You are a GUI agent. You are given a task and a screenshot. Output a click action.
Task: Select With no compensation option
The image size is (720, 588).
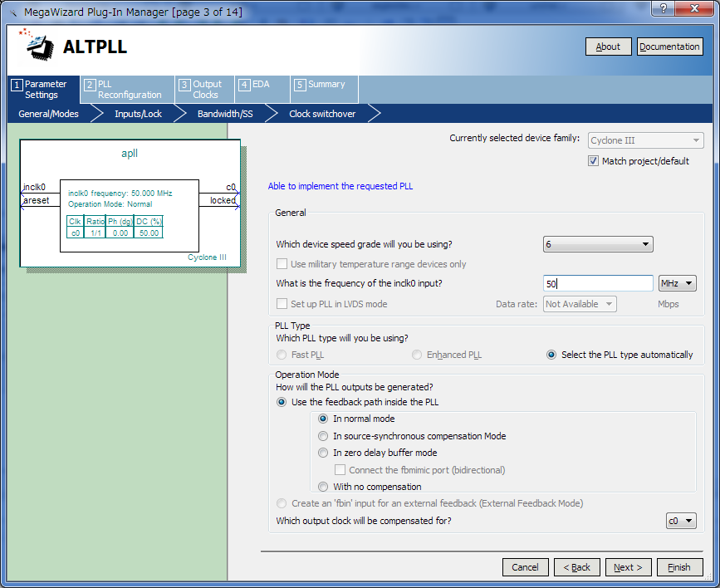pyautogui.click(x=323, y=487)
